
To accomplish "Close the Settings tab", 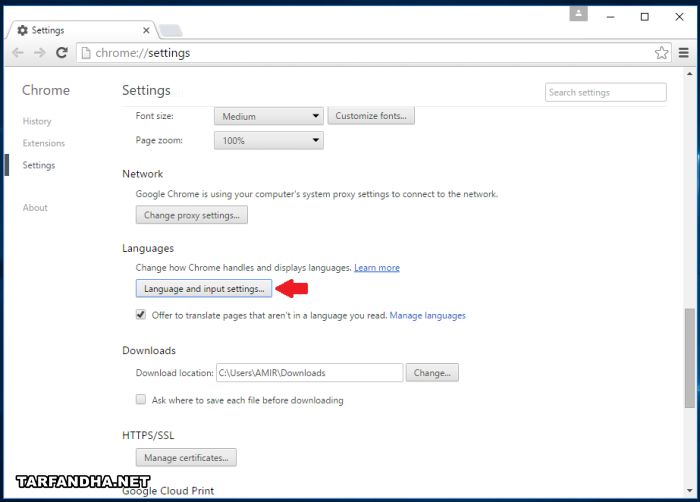I will (146, 30).
